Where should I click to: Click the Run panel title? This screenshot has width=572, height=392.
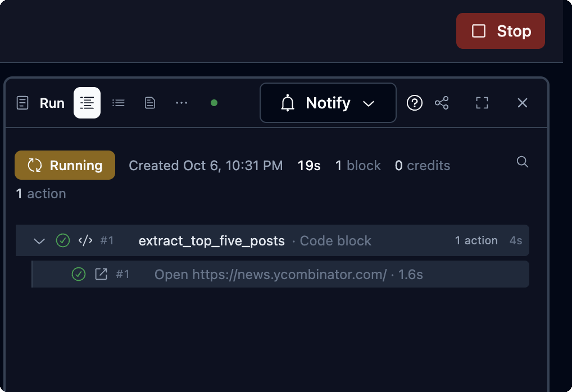52,103
